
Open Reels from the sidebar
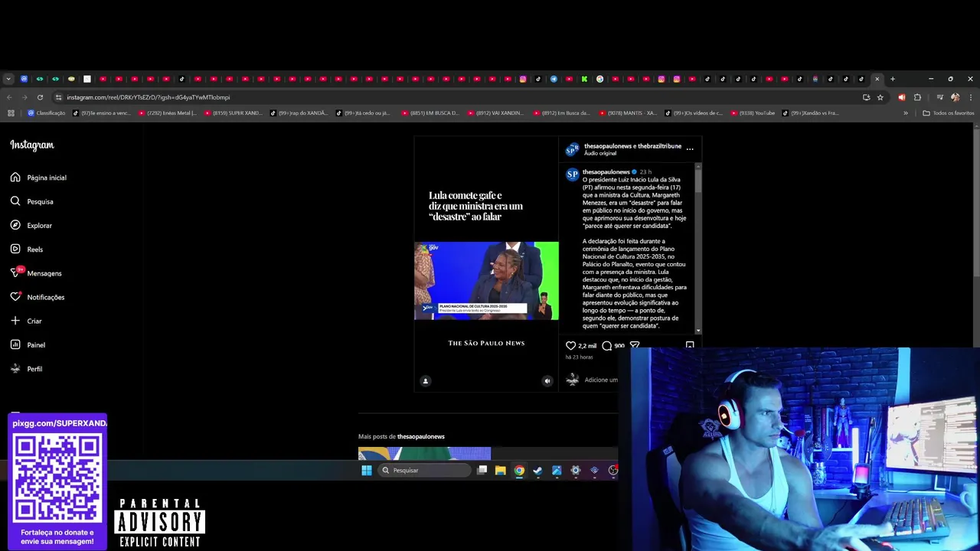(x=26, y=249)
